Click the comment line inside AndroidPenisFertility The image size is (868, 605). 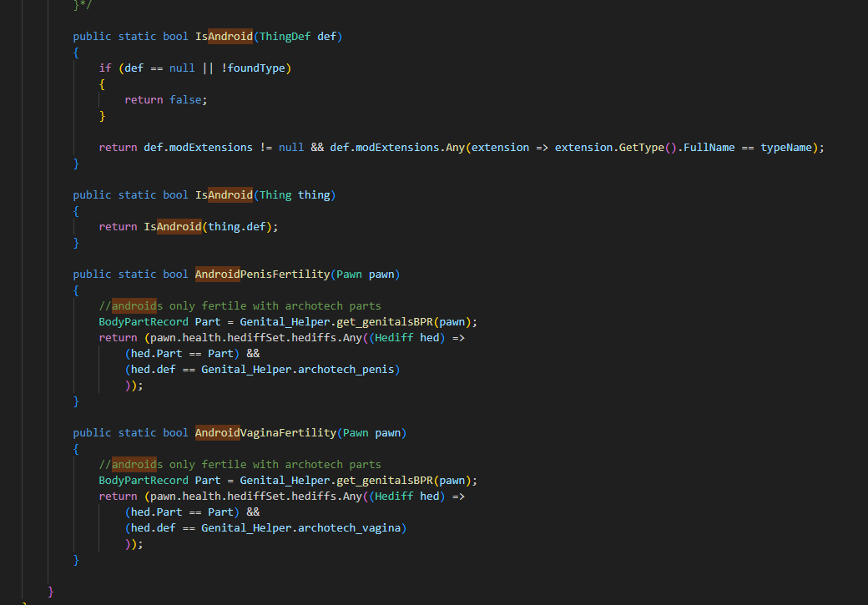[240, 305]
